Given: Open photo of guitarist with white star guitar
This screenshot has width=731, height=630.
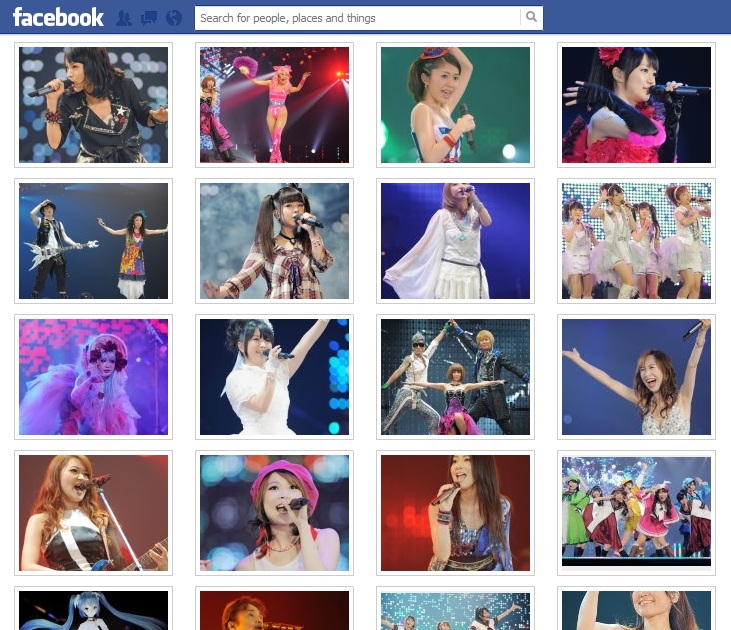Looking at the screenshot, I should (93, 241).
